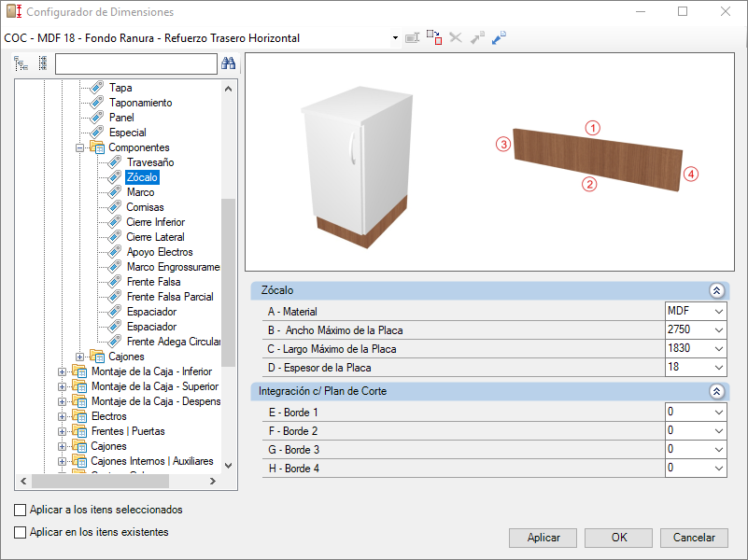Click the tag icon beside Frente Falsa Parcial
Screen dimensions: 748x560
pos(115,297)
